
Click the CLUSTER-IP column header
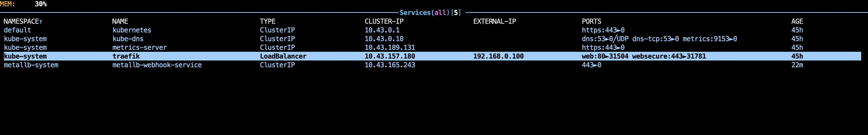pyautogui.click(x=384, y=22)
